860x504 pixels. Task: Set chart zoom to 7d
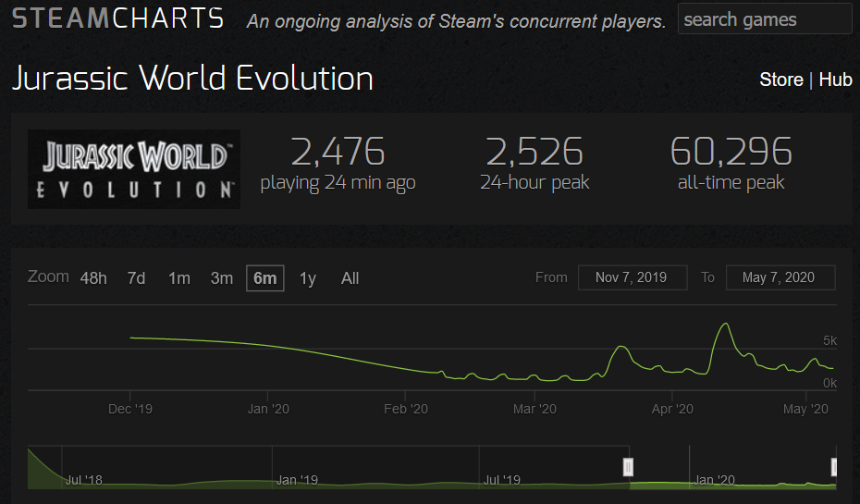(x=136, y=278)
